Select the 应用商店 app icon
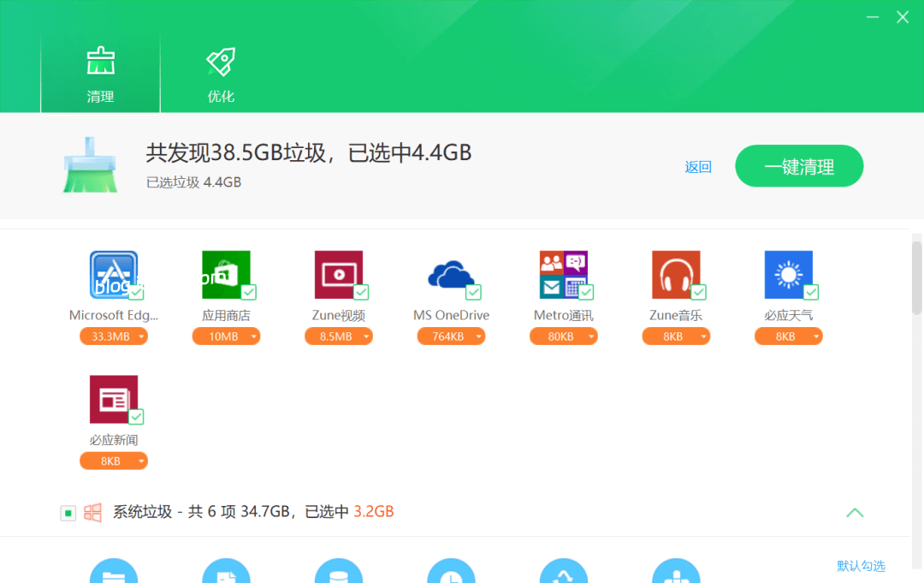The image size is (924, 583). pos(226,274)
